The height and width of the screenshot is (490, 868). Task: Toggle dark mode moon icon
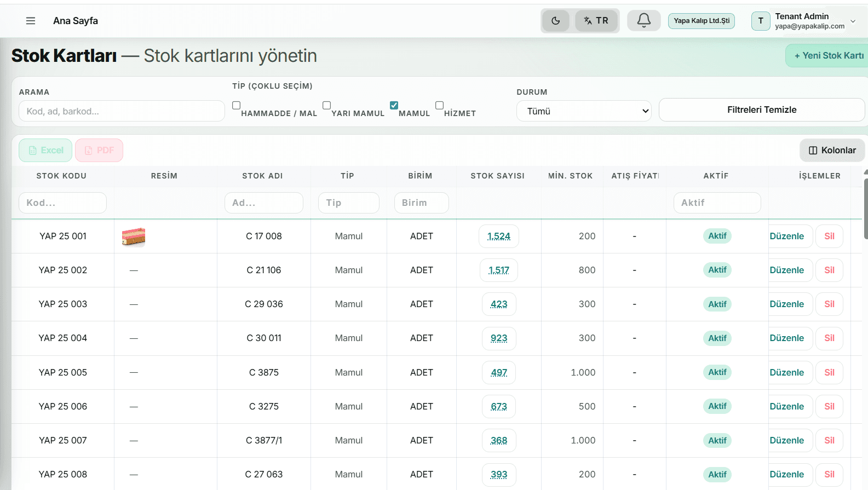[556, 21]
